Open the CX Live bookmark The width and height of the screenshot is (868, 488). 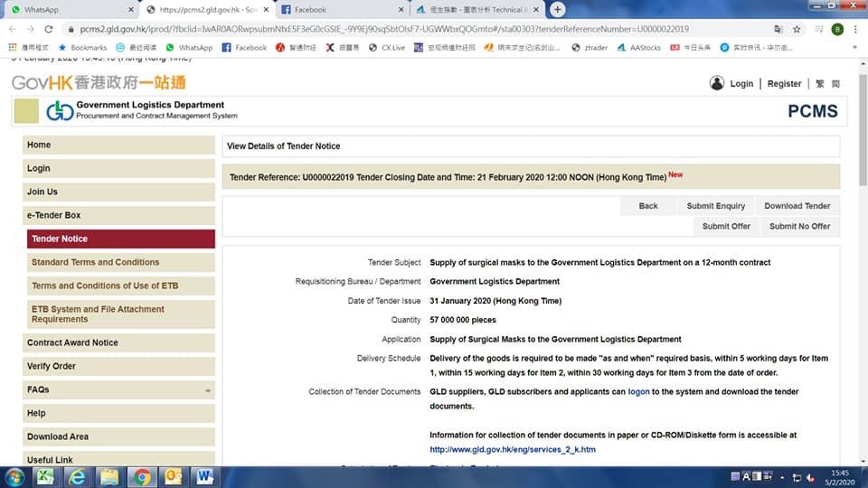[x=387, y=48]
